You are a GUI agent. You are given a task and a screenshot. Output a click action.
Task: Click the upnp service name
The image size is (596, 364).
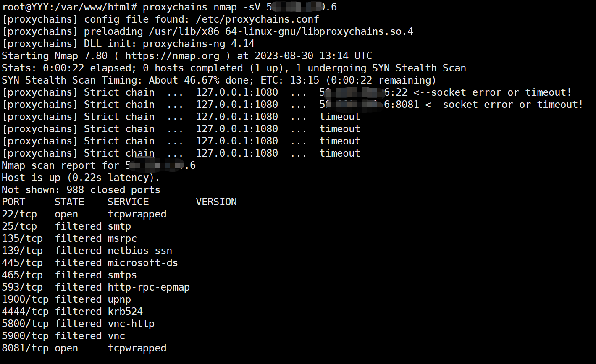(119, 299)
